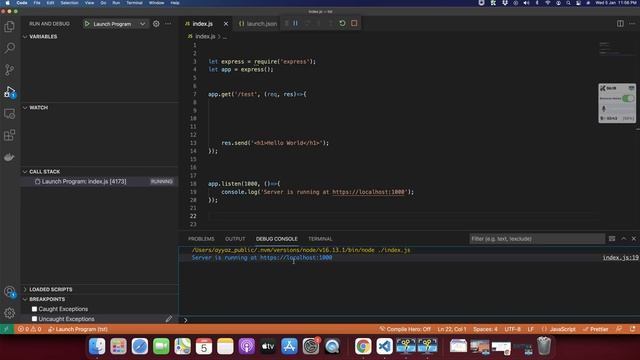The image size is (640, 360).
Task: Click Launch Program (hf) in status bar
Action: (x=78, y=329)
